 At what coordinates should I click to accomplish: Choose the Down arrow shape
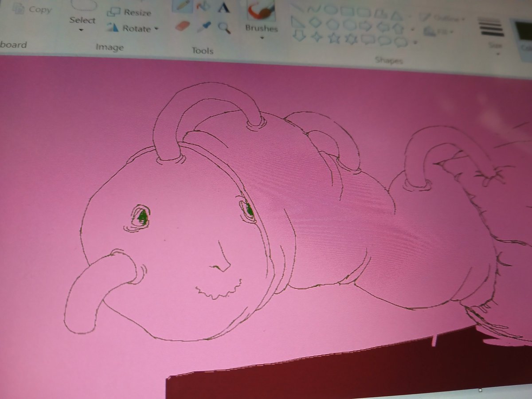(300, 35)
